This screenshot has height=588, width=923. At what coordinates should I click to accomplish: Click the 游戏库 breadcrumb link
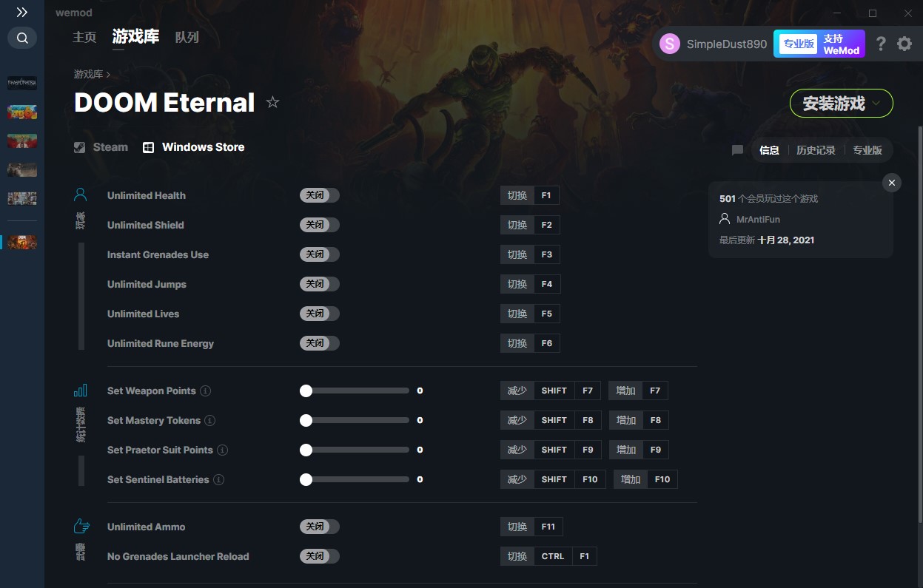(88, 74)
